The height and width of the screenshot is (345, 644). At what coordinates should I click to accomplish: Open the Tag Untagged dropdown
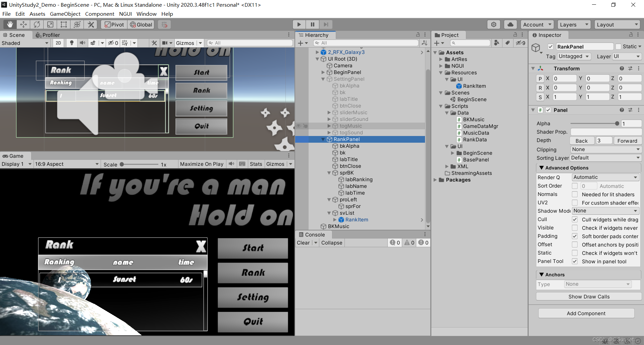(x=574, y=56)
